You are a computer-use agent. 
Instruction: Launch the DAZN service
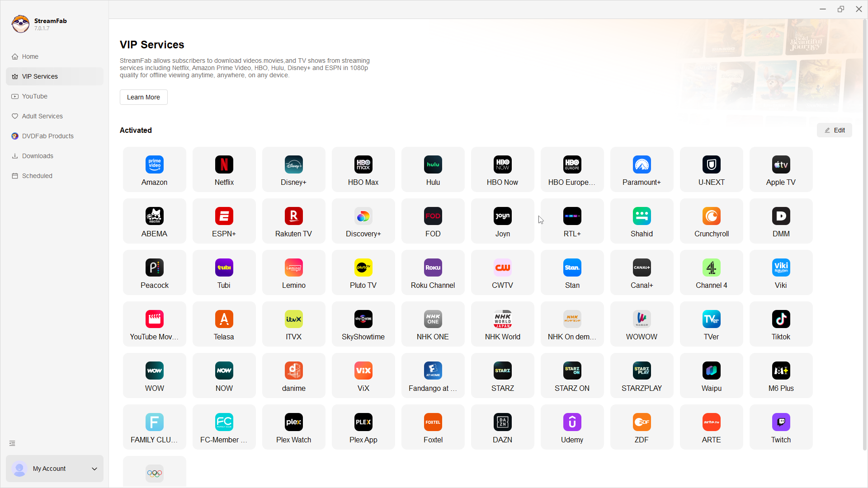point(502,427)
